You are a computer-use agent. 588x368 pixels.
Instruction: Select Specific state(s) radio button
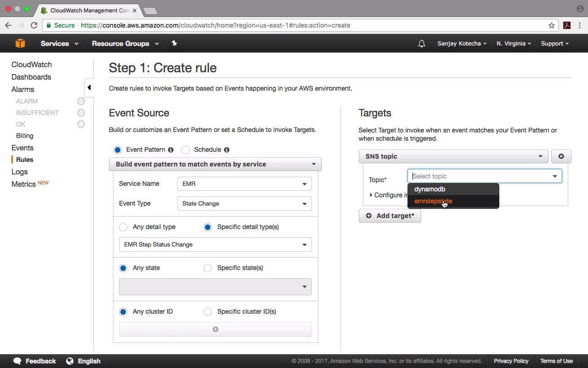tap(208, 268)
